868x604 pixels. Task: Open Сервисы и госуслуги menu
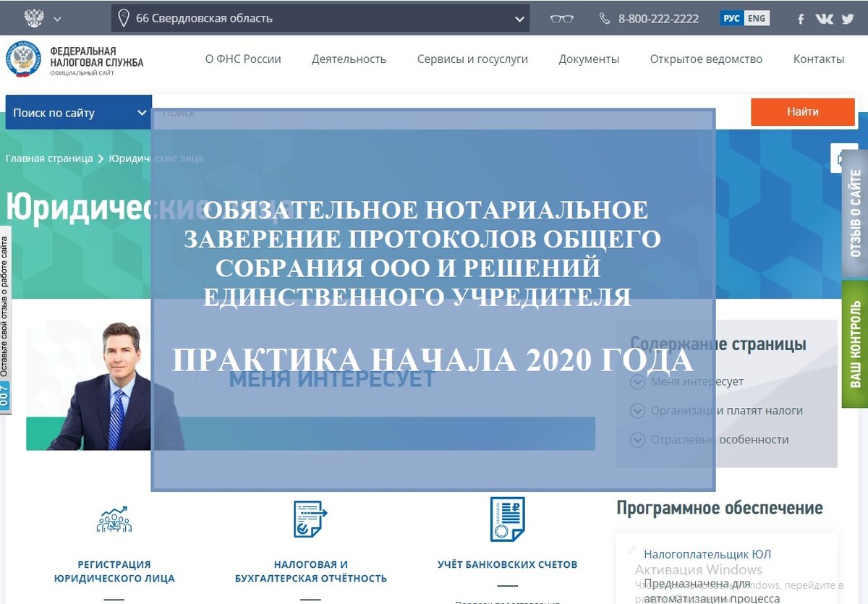pyautogui.click(x=472, y=59)
